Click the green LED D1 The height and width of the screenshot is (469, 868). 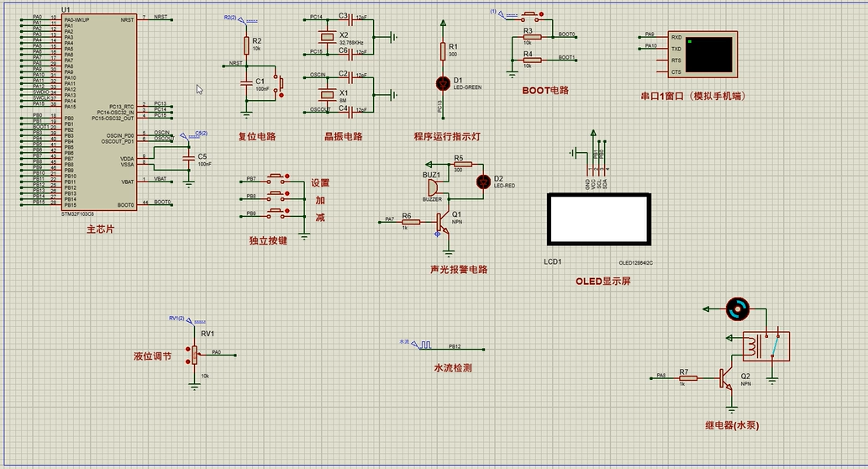click(444, 82)
